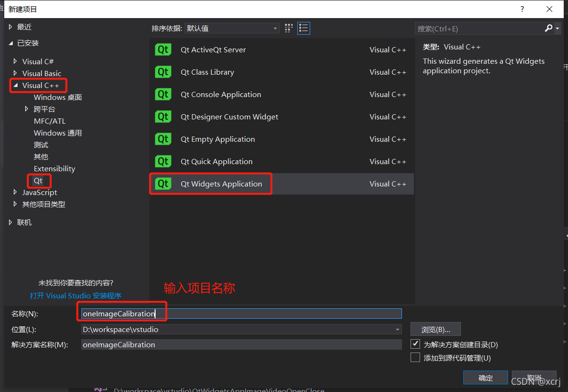Click the Qt Designer Custom Widget icon
568x392 pixels.
tap(163, 117)
